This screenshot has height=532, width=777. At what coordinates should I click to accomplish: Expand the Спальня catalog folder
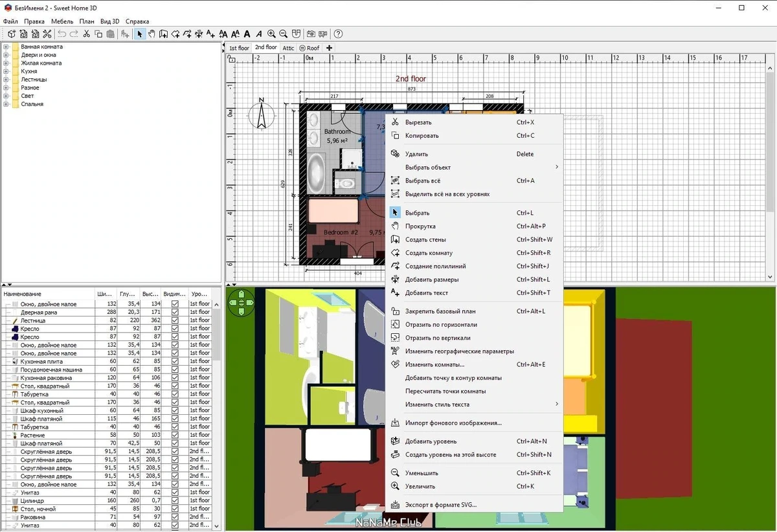tap(6, 104)
